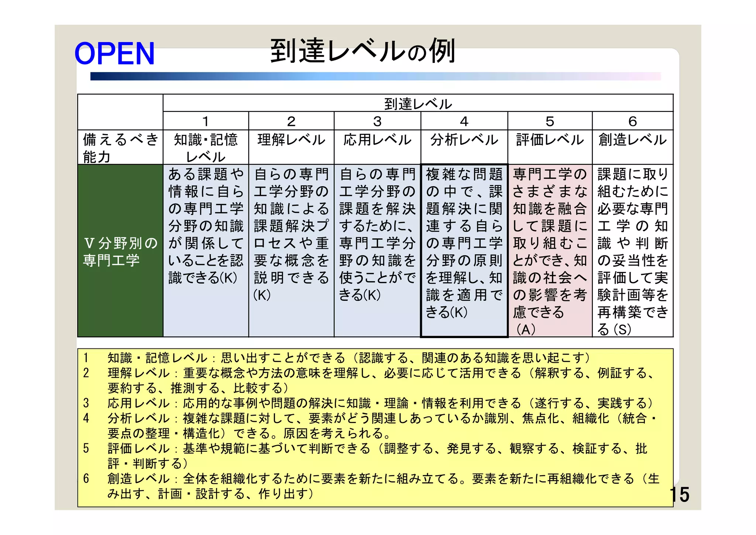Click the cell starting ある課題や情報に
Screen dimensions: 756x535
[206, 251]
